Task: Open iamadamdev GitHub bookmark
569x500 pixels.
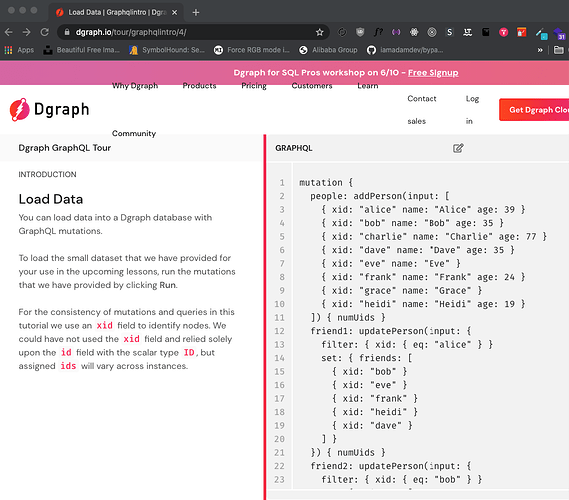Action: 405,50
